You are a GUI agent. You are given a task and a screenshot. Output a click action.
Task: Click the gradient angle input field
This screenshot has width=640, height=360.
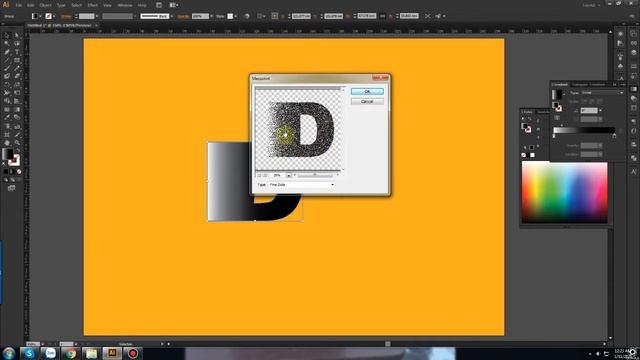589,111
